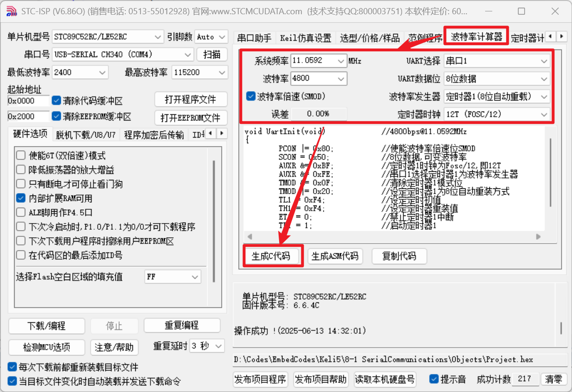Switch to the 程序加密后传输 tab

click(154, 135)
